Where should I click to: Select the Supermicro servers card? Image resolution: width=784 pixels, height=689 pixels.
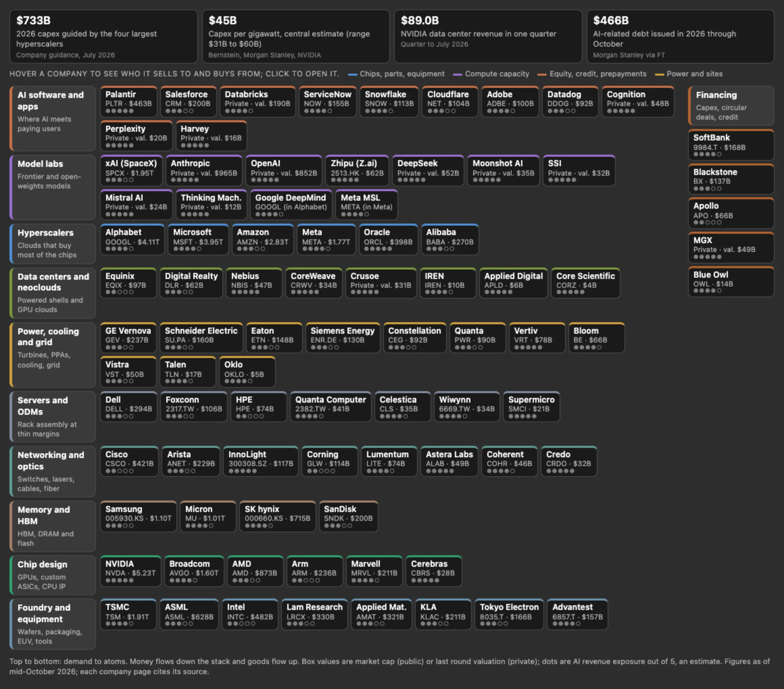click(x=531, y=407)
